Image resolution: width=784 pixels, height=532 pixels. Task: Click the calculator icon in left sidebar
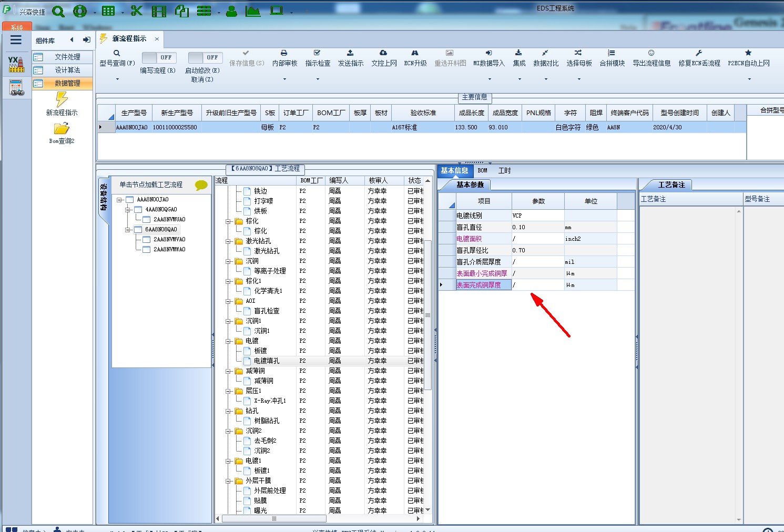pos(16,87)
